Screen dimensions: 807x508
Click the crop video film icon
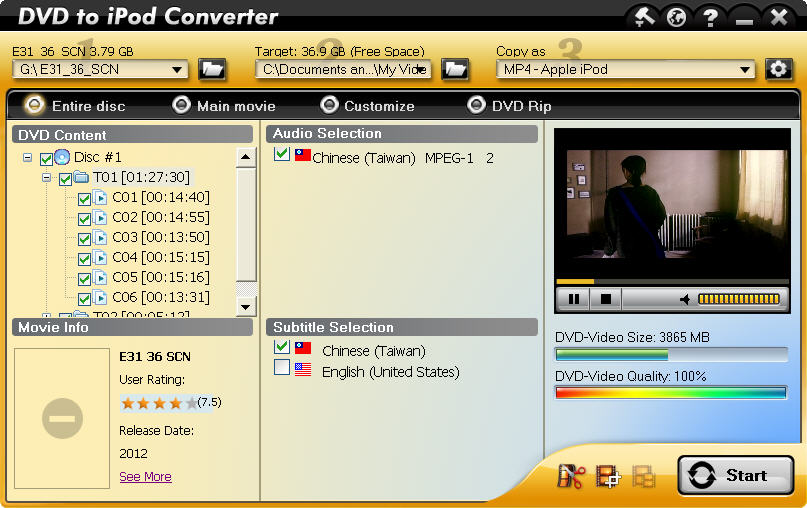point(608,476)
